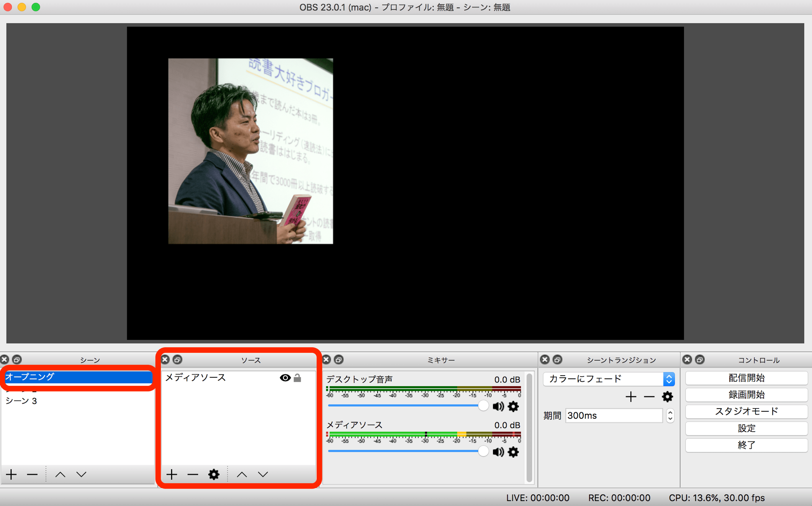Add a new source with plus icon
This screenshot has height=506, width=812.
tap(172, 474)
